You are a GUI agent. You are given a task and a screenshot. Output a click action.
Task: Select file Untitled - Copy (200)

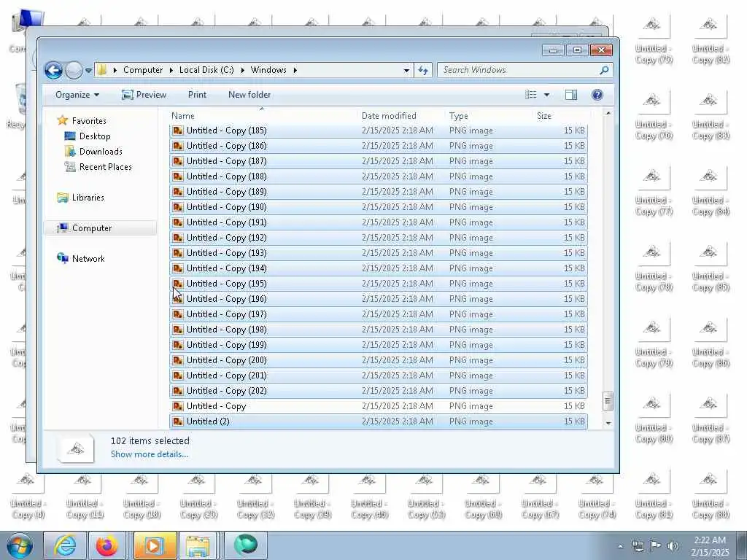pyautogui.click(x=379, y=360)
